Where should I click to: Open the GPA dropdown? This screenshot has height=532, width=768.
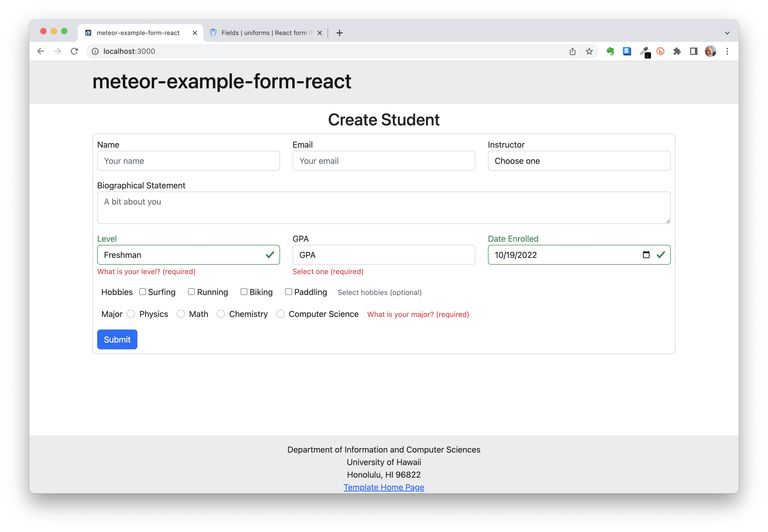pyautogui.click(x=383, y=255)
